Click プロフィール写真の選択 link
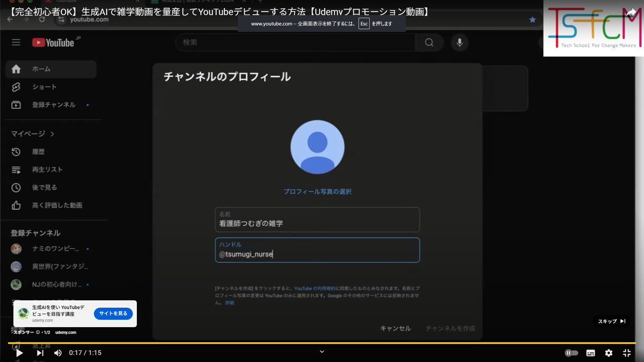The image size is (644, 362). [x=317, y=191]
